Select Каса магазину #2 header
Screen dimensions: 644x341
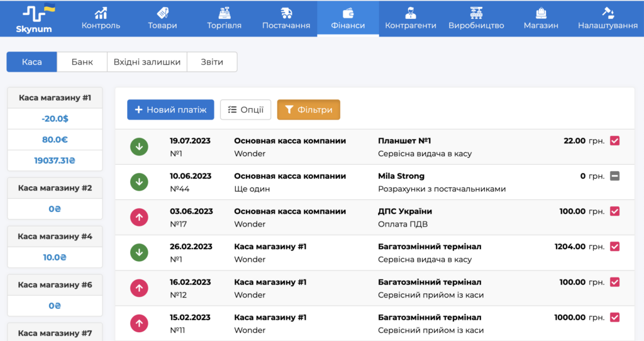coord(55,187)
